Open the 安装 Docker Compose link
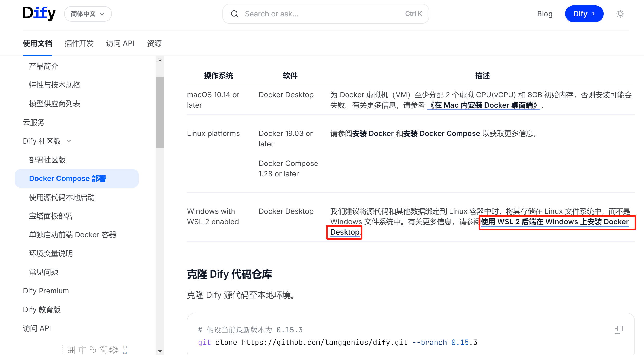Image resolution: width=644 pixels, height=355 pixels. [x=441, y=133]
